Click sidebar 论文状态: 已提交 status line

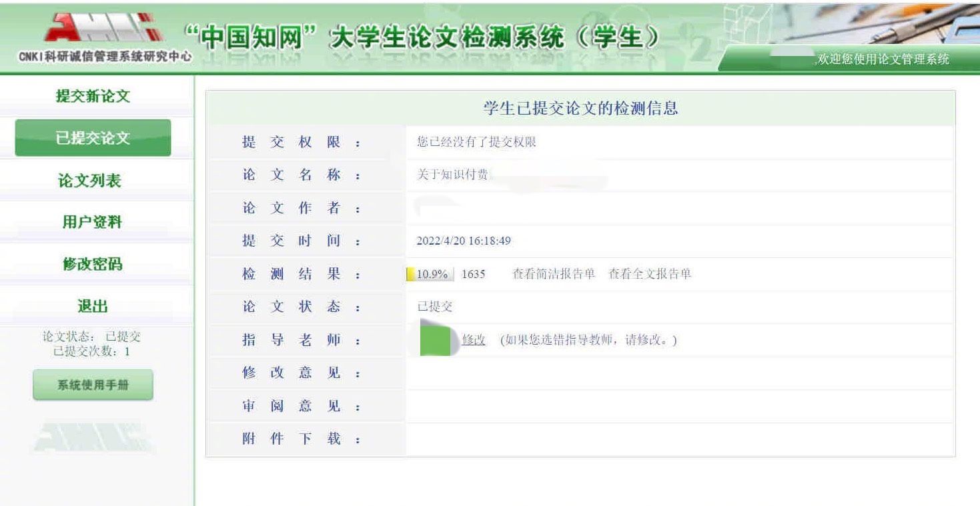pos(92,337)
